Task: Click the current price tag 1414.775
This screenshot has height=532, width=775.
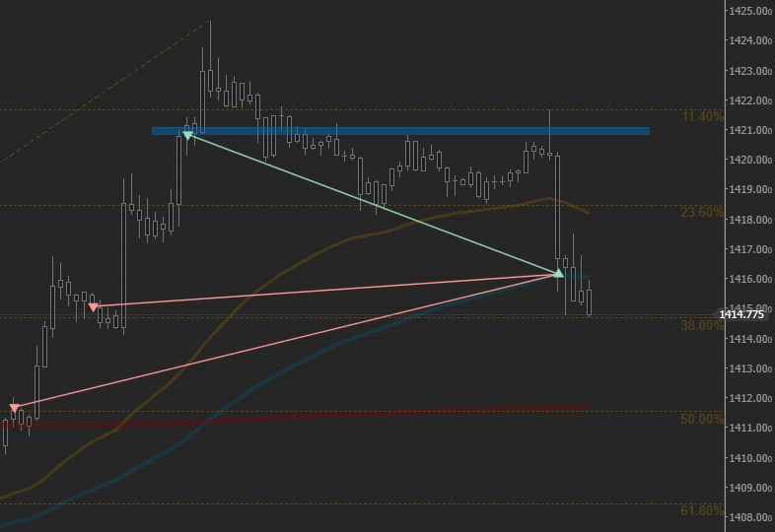Action: [740, 314]
